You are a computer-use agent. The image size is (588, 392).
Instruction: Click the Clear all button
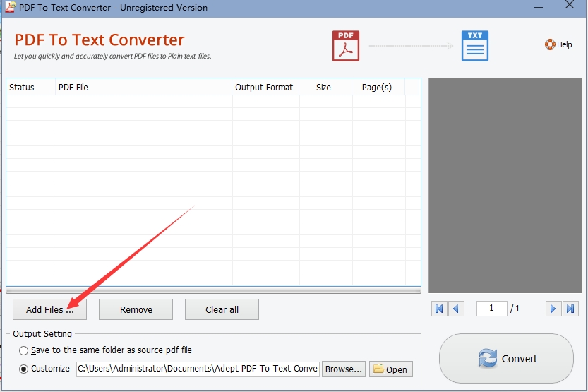(x=222, y=309)
